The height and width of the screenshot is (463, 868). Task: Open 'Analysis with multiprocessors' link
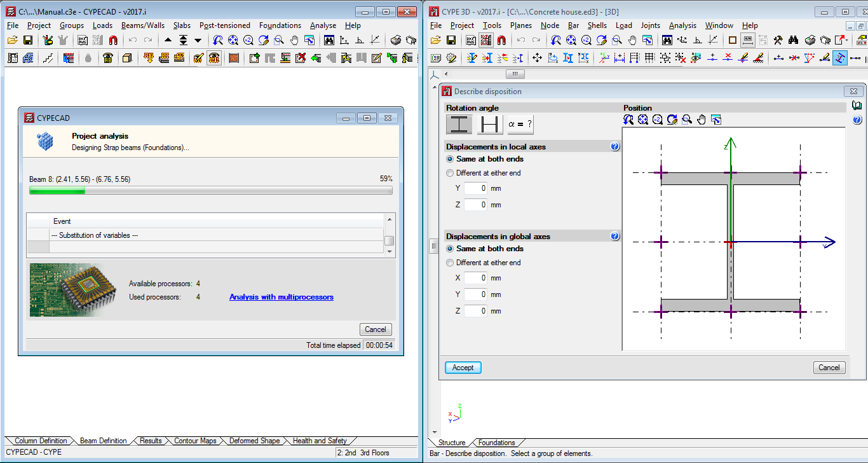281,297
